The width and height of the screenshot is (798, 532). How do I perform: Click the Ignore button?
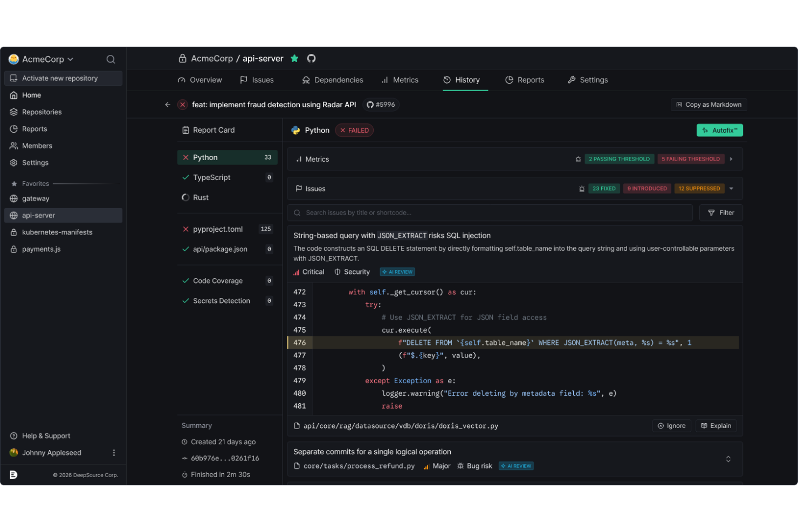tap(672, 426)
